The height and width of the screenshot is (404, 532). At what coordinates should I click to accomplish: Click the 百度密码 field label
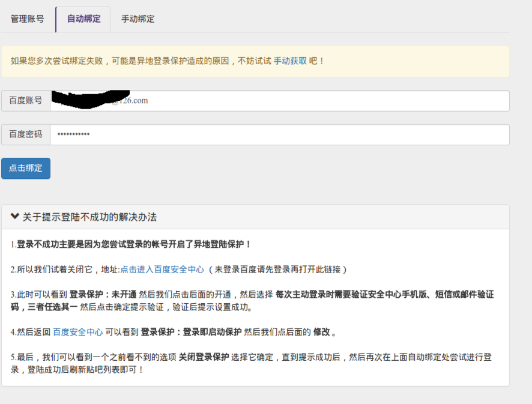coord(26,134)
